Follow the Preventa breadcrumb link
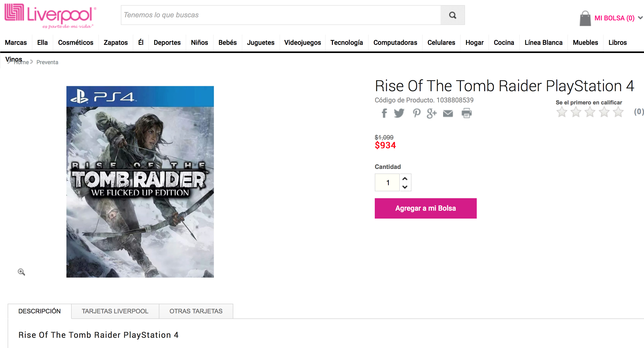 47,62
